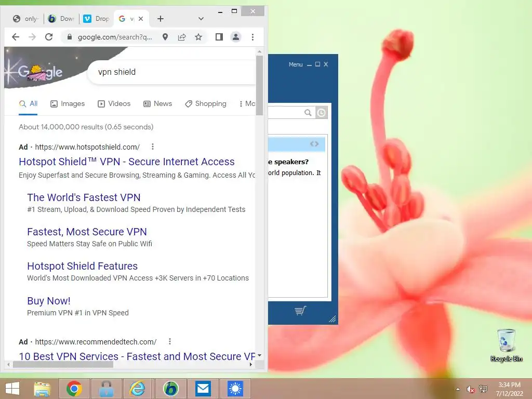Click the muted volume tray icon
This screenshot has height=399, width=532.
470,389
